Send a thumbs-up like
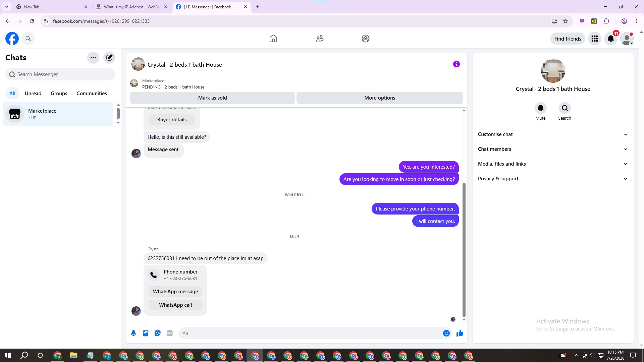The image size is (644, 362). pos(460,333)
